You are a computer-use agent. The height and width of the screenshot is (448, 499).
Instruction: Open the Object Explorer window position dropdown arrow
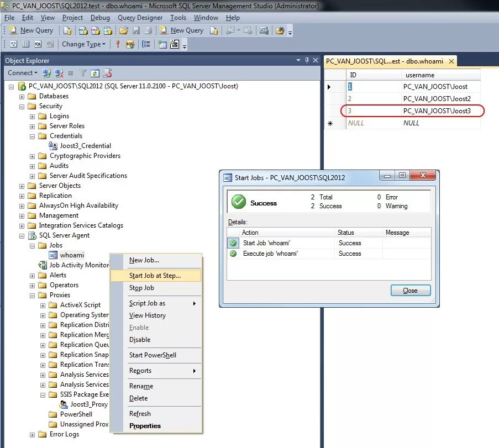pos(298,60)
